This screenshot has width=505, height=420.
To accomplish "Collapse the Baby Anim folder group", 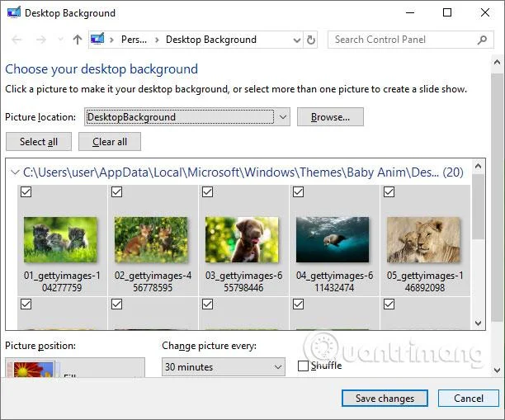I will [15, 172].
